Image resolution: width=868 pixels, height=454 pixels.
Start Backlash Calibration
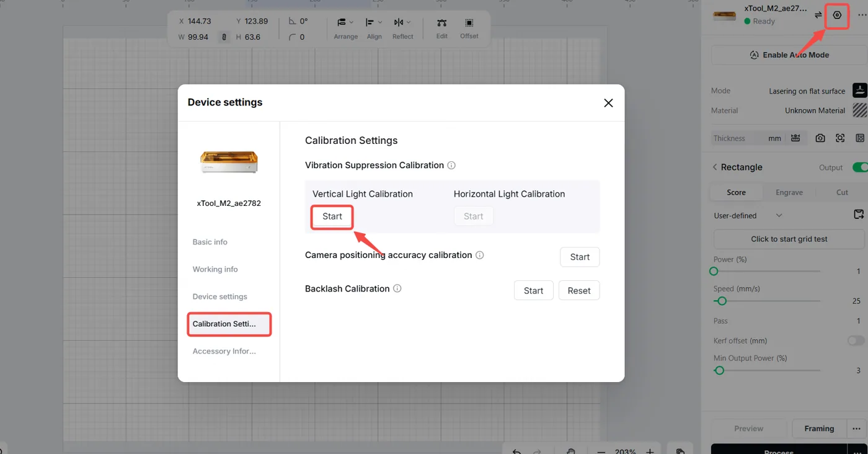coord(533,290)
